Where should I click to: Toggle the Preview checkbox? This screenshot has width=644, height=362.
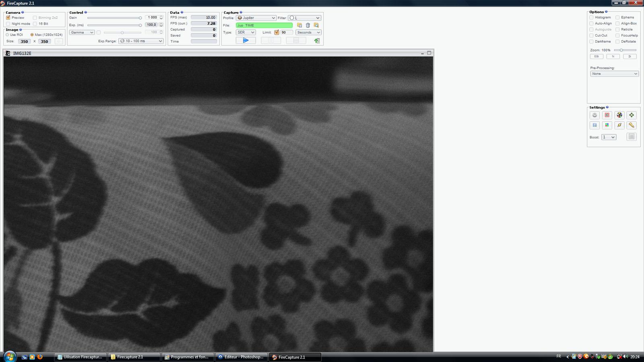pos(8,18)
